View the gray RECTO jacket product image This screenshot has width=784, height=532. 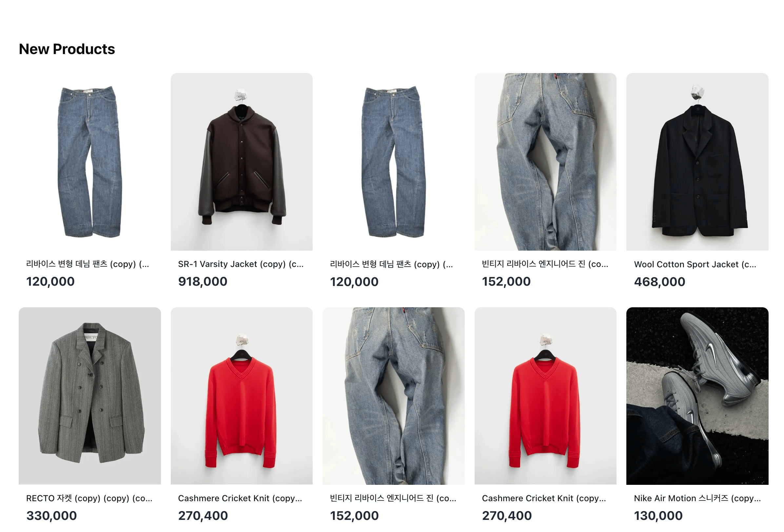click(x=90, y=396)
